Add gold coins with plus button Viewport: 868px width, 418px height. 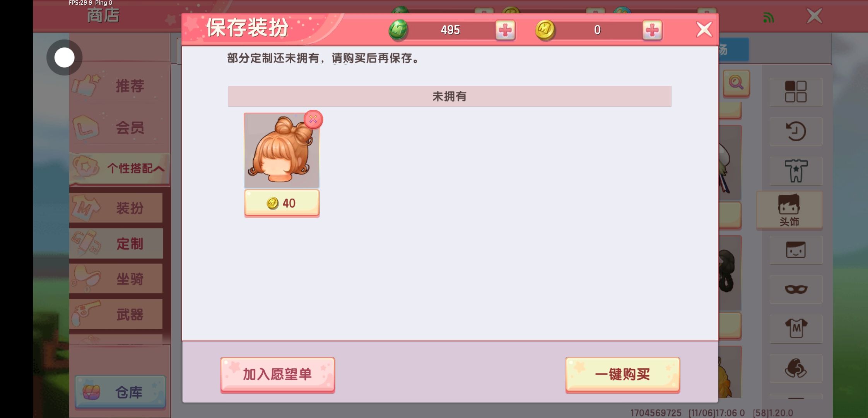[x=652, y=30]
